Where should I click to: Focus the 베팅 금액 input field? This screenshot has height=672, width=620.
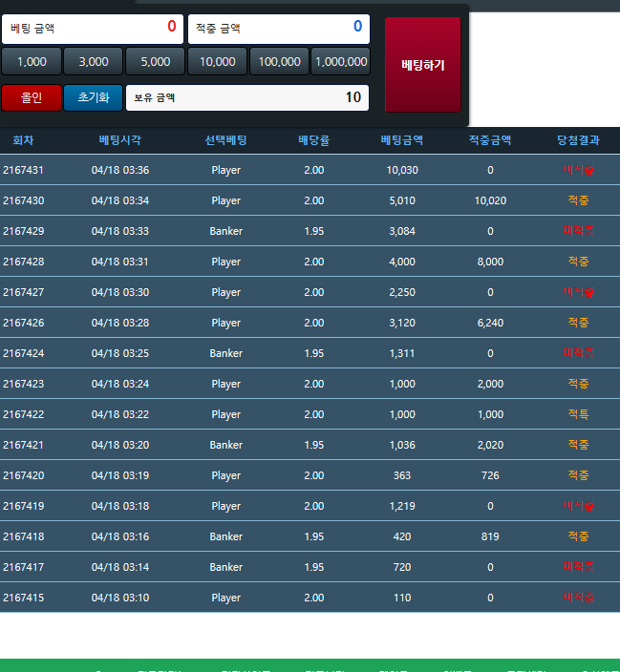[x=92, y=28]
